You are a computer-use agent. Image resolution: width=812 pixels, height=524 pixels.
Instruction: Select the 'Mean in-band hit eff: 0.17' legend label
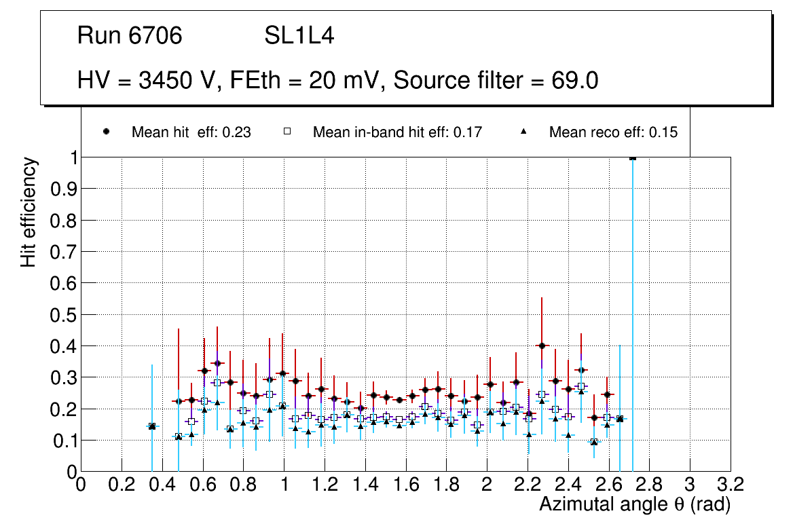click(397, 133)
